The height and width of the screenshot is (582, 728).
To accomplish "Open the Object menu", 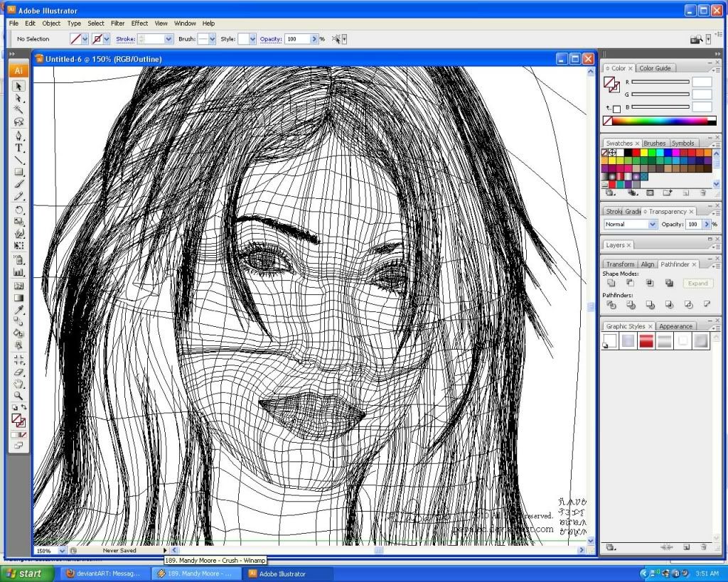I will [x=51, y=23].
